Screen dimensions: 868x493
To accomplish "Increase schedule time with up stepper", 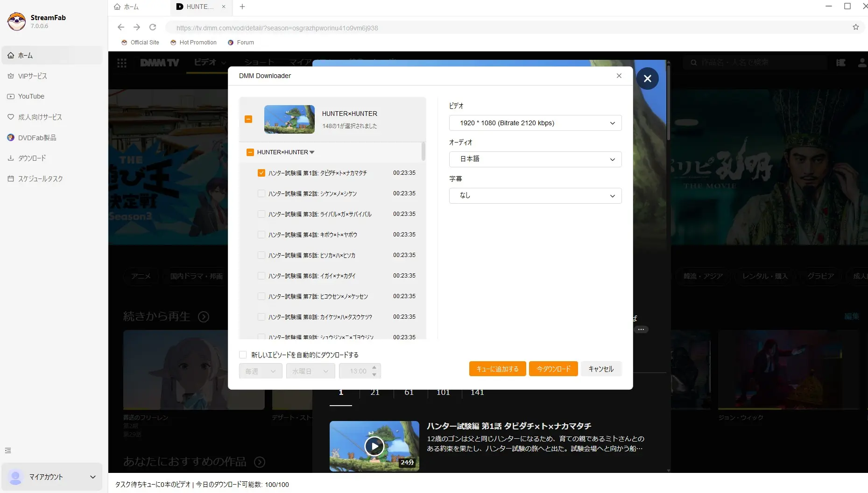I will click(374, 367).
